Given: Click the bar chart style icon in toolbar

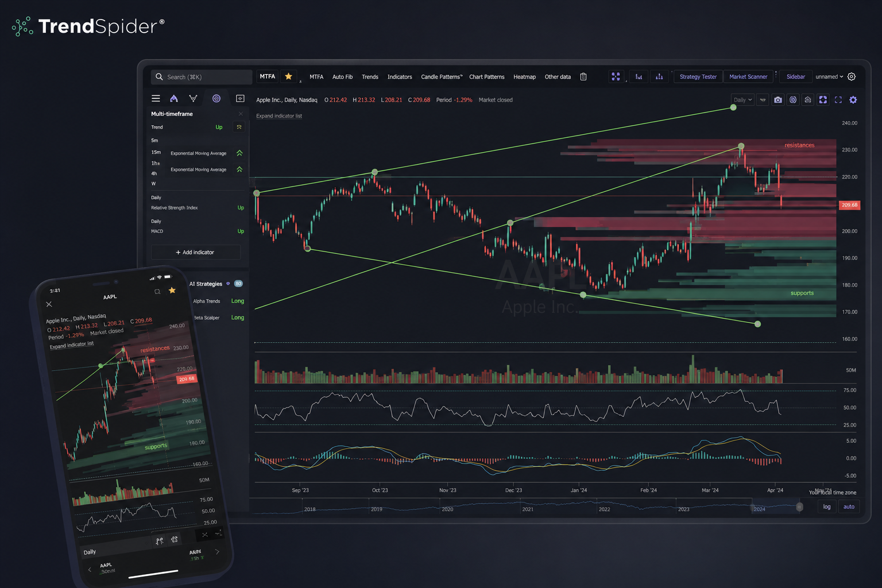Looking at the screenshot, I should click(639, 76).
